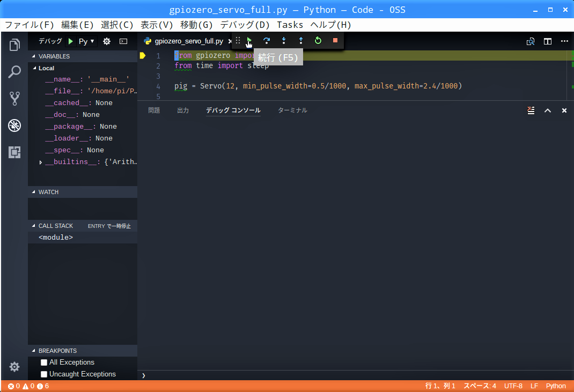Change line ending via LF status item
The image size is (574, 392).
pos(534,386)
